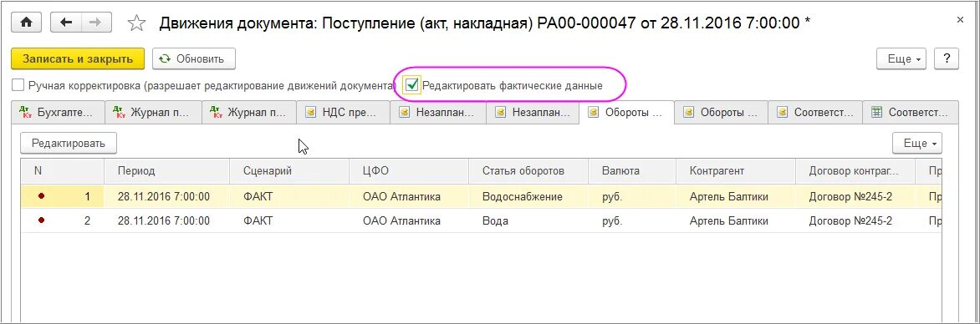
Task: Click the Записать и закрыть button
Action: pyautogui.click(x=78, y=58)
